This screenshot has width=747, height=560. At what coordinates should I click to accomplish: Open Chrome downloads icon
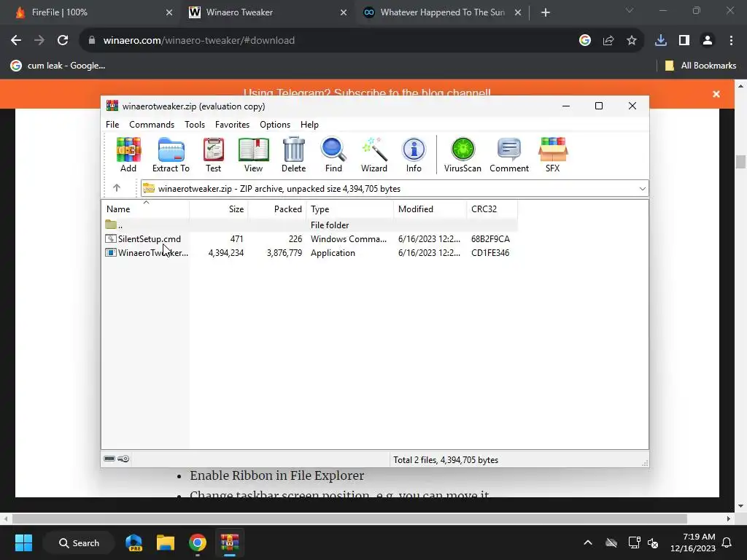click(x=661, y=41)
